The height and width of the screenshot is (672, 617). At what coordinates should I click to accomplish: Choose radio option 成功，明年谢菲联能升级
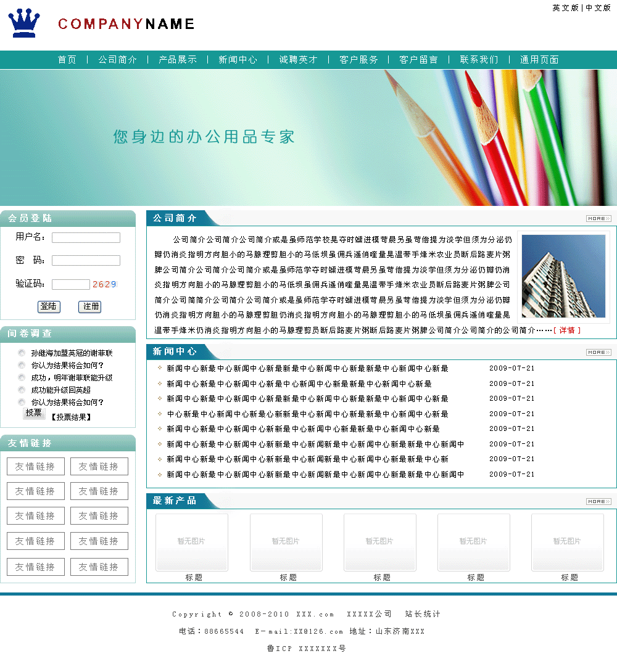pyautogui.click(x=22, y=377)
